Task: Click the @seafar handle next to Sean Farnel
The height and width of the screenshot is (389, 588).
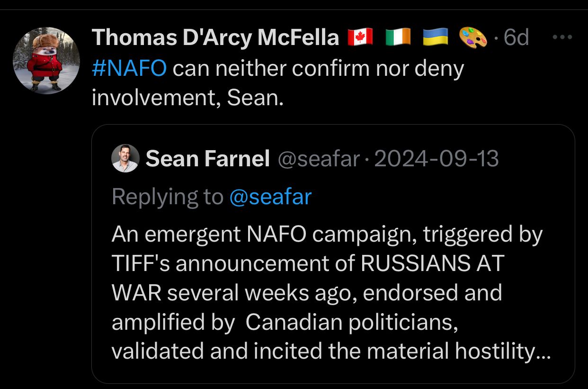Action: tap(318, 159)
